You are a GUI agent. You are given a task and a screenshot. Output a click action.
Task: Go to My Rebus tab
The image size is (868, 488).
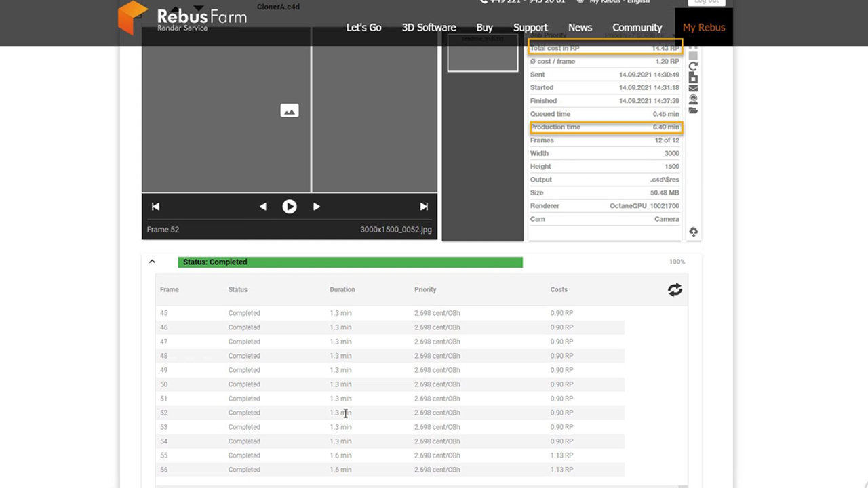[704, 28]
